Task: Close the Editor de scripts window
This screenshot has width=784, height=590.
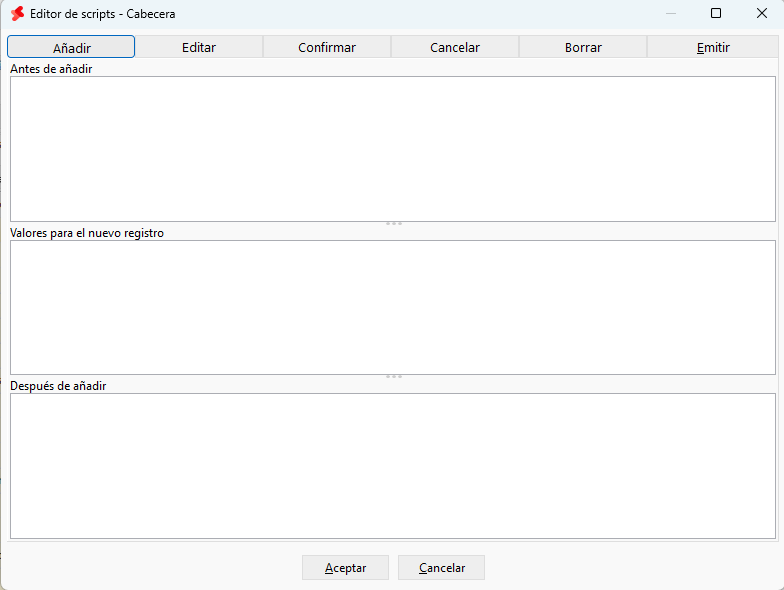Action: (x=762, y=14)
